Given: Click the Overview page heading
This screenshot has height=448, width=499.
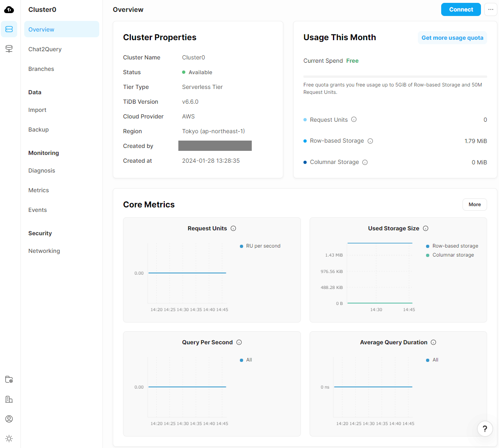Looking at the screenshot, I should tap(128, 9).
